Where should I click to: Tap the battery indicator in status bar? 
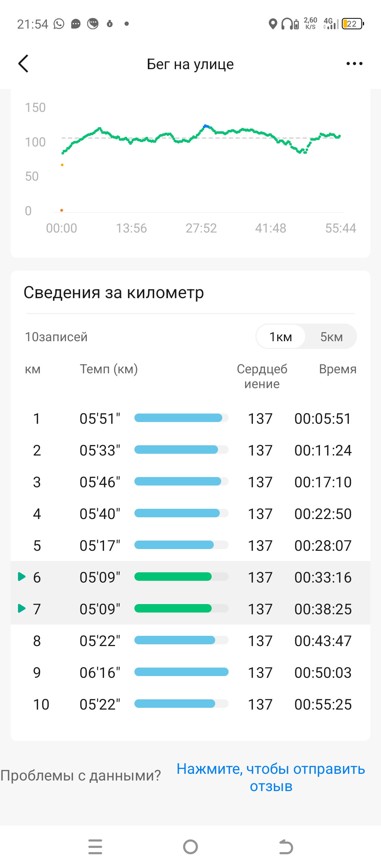pos(352,24)
